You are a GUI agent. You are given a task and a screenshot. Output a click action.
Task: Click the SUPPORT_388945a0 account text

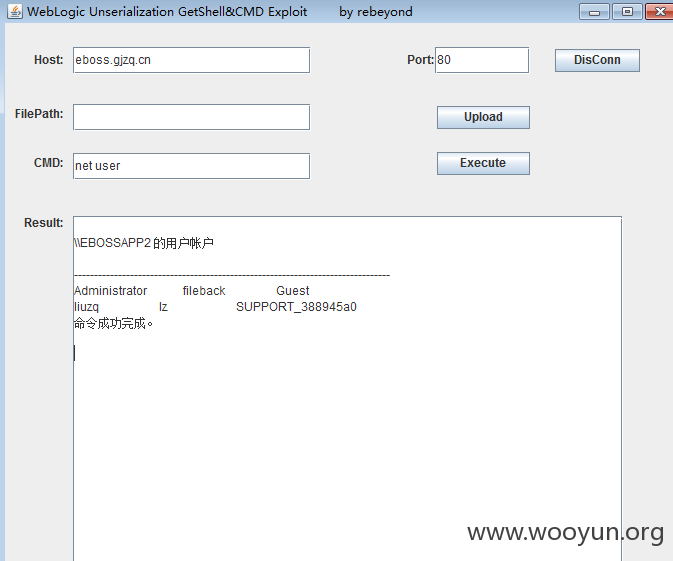click(296, 307)
